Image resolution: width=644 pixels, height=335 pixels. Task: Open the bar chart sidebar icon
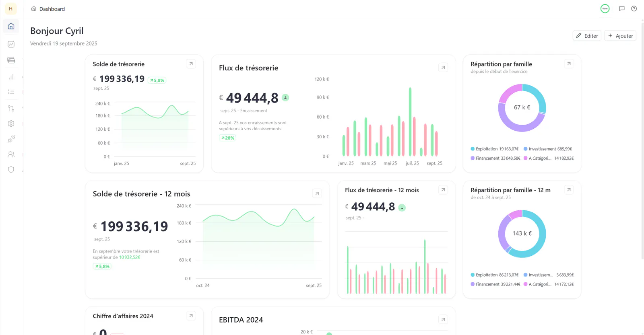click(x=11, y=77)
